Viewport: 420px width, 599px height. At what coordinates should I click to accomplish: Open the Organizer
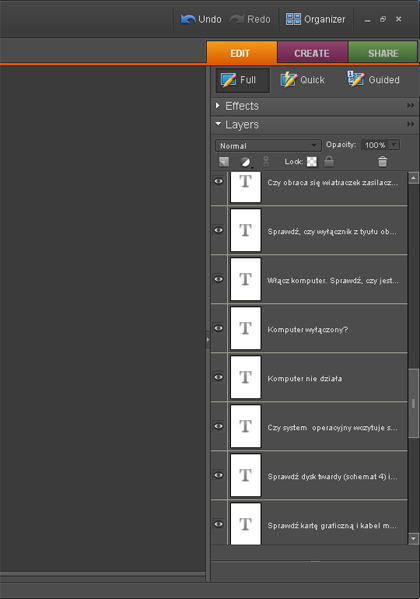(316, 19)
